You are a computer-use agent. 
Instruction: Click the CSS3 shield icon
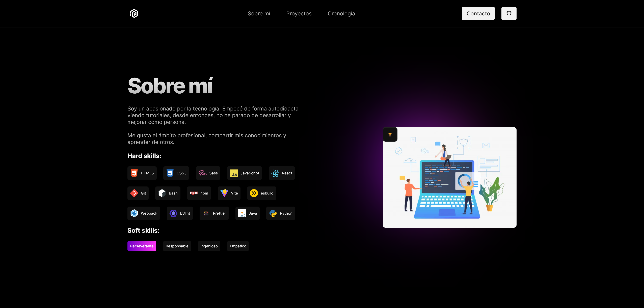point(170,173)
